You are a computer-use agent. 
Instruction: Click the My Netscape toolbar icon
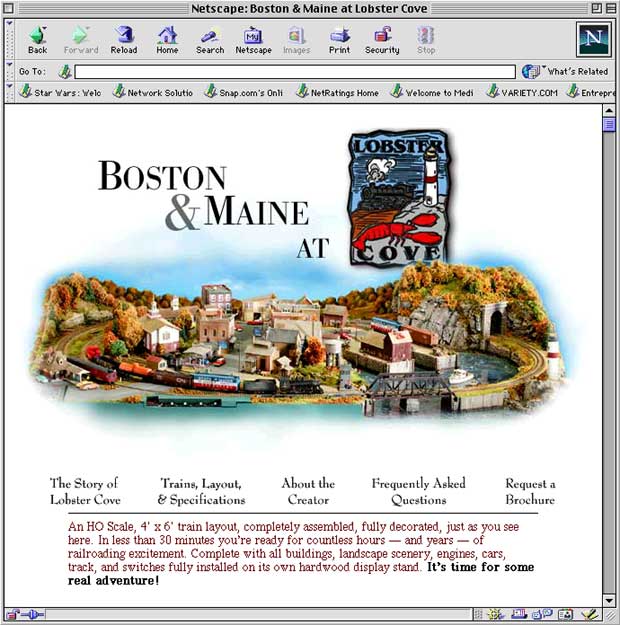(x=253, y=40)
